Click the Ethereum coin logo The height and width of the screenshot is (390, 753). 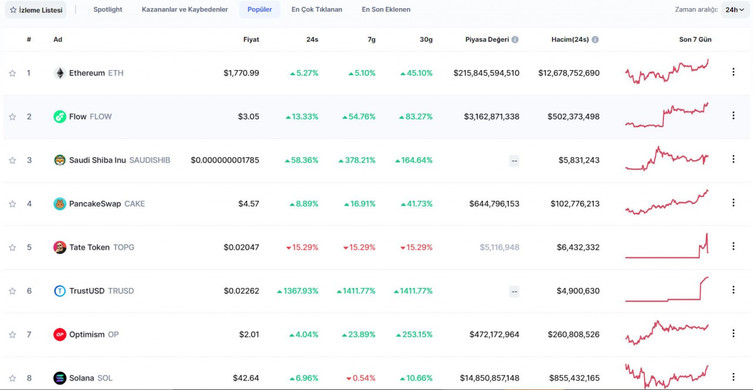[60, 73]
